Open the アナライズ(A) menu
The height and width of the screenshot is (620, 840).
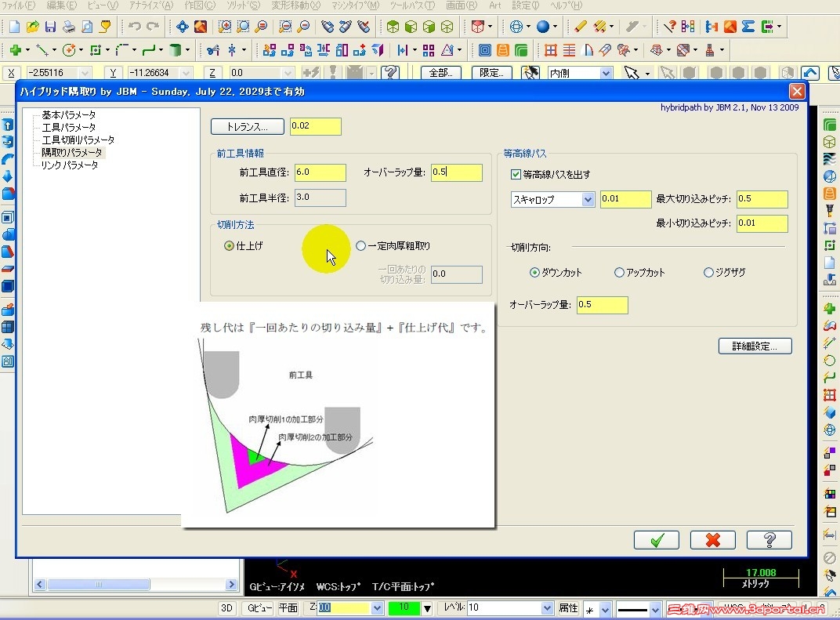click(151, 5)
